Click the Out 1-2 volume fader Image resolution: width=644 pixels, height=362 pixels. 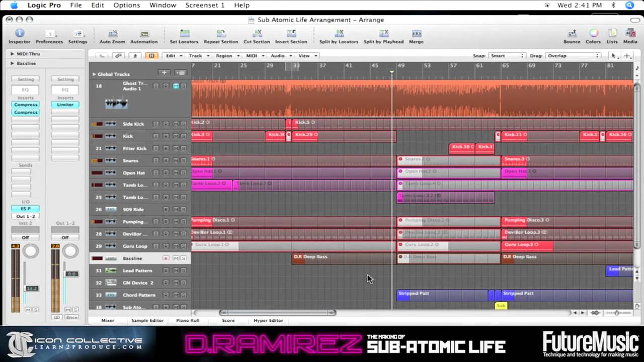pyautogui.click(x=71, y=274)
